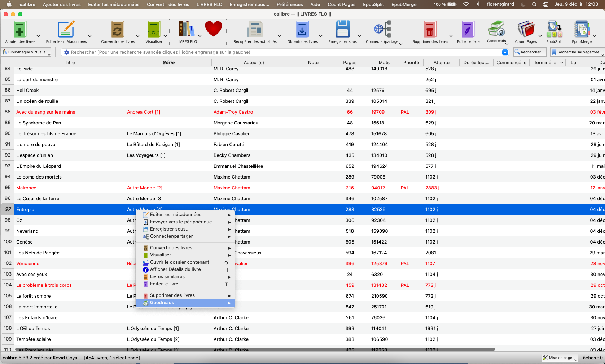Choose Supprimer des livres in context menu
This screenshot has width=605, height=364.
[185, 295]
